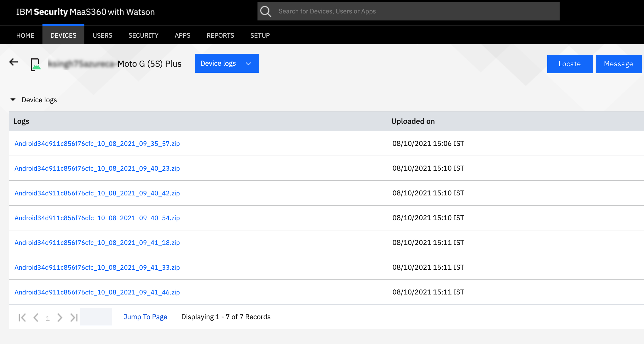
Task: Download log file ending 09_40_23.zip
Action: coord(97,168)
